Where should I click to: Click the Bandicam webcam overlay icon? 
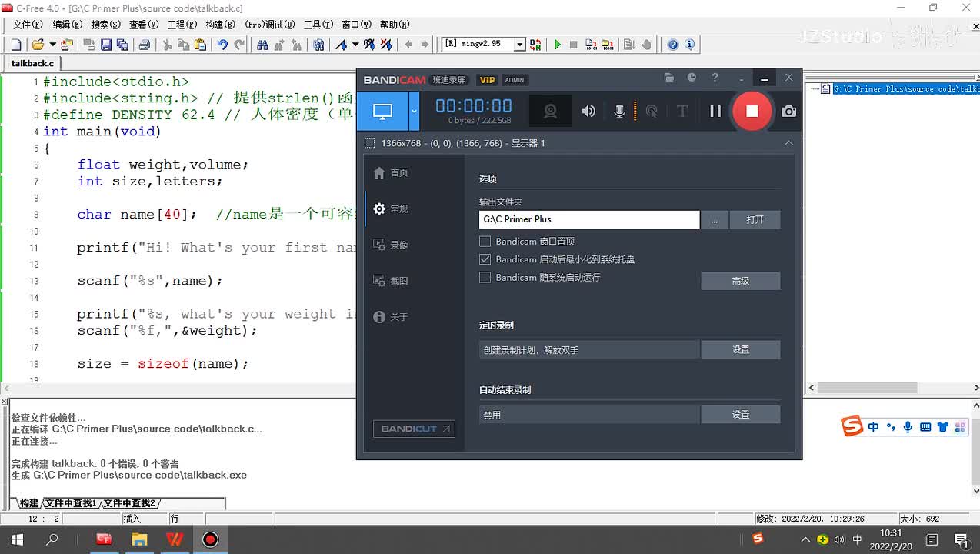click(x=551, y=112)
